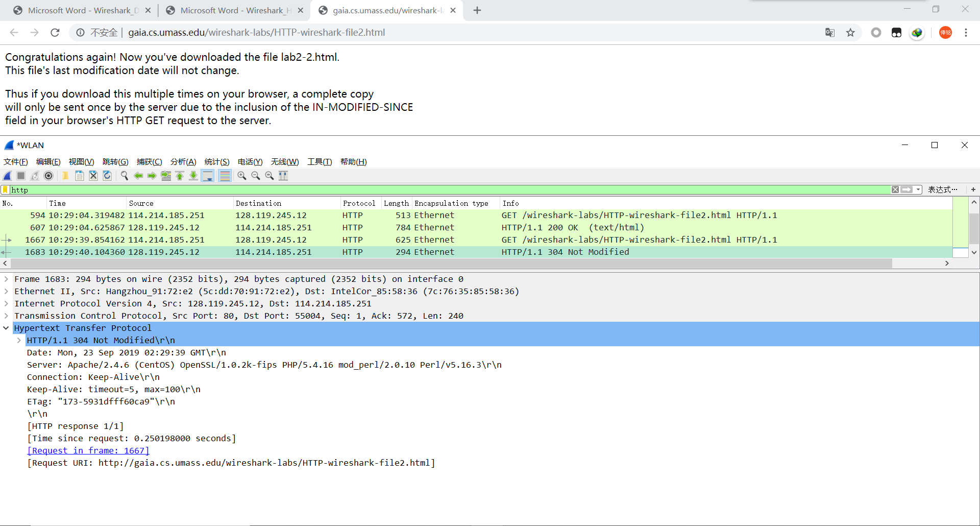The width and height of the screenshot is (980, 526).
Task: Expand Transmission Control Protocol section
Action: coord(6,316)
